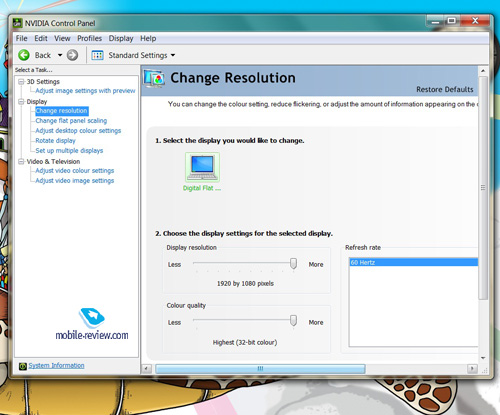Select the Digital Flat panel display icon

point(202,167)
